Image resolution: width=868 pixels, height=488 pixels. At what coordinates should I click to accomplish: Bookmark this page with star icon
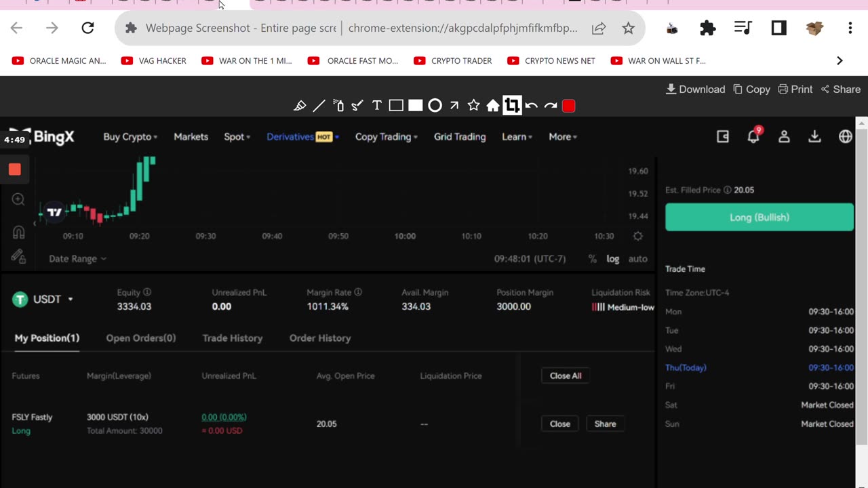click(x=629, y=28)
